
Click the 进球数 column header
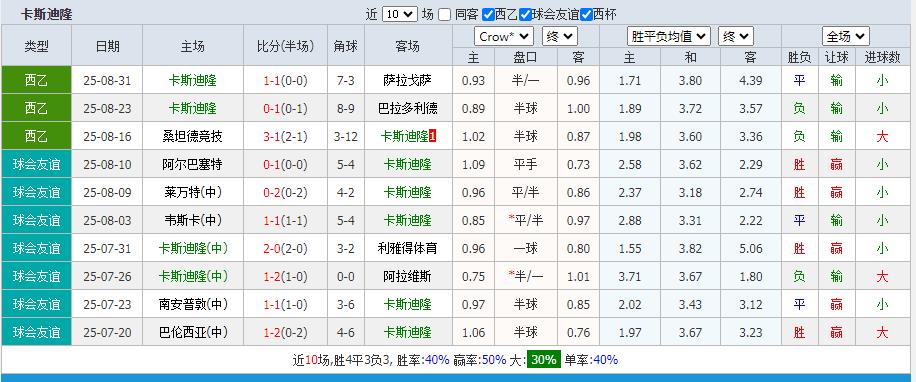[x=882, y=57]
